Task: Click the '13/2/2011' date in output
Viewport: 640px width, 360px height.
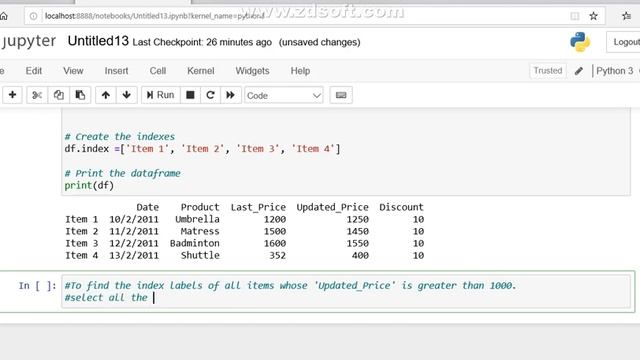Action: pyautogui.click(x=134, y=256)
